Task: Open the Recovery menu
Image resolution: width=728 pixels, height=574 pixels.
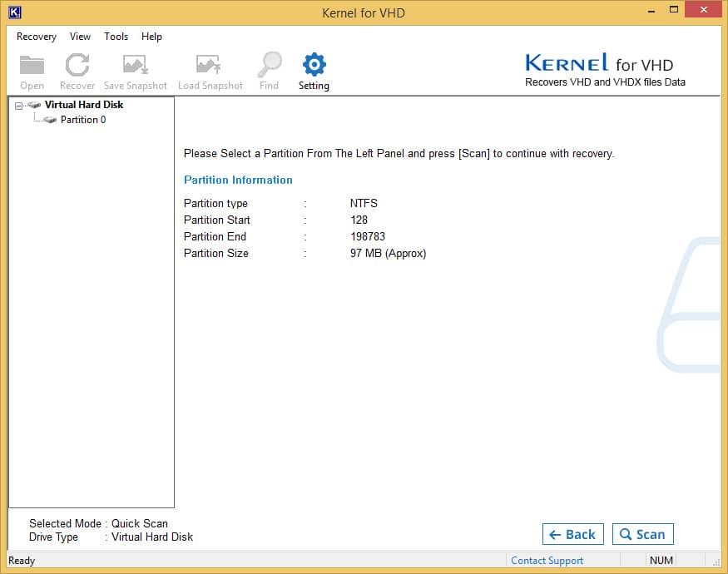Action: (37, 37)
